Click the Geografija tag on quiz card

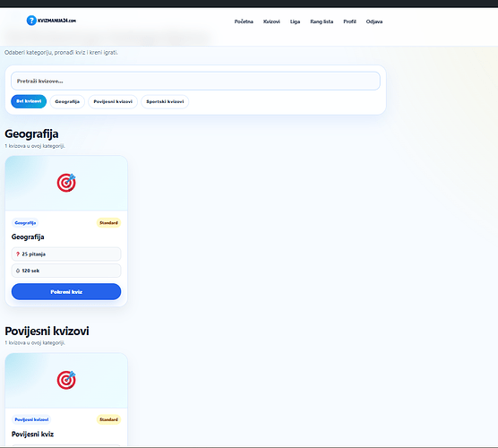click(25, 223)
